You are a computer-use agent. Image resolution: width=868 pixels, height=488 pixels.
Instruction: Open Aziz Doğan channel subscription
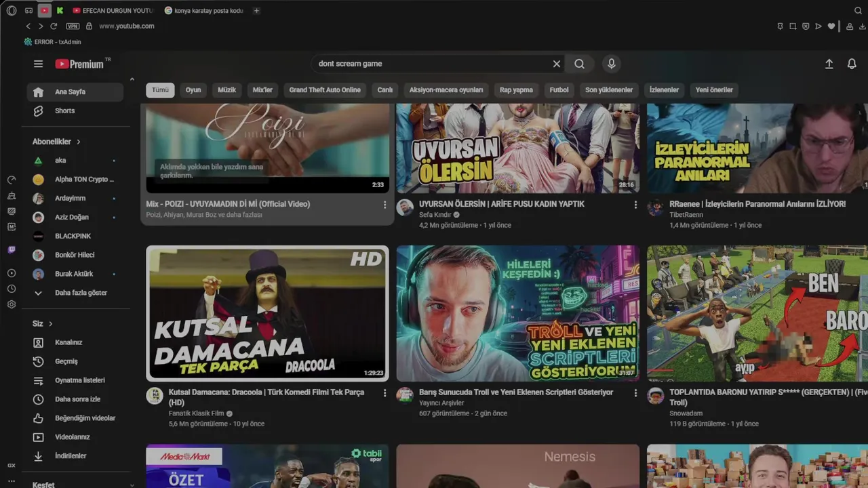coord(75,218)
